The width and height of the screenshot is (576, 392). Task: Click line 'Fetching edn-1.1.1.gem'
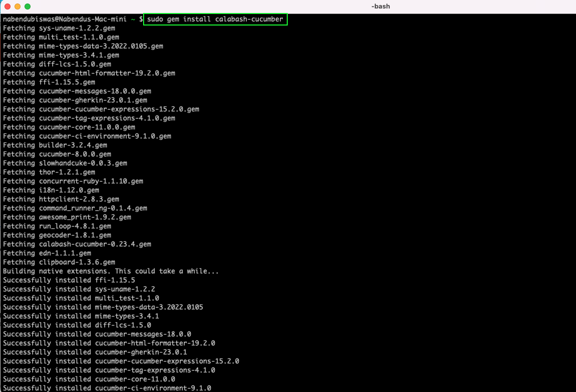[47, 253]
